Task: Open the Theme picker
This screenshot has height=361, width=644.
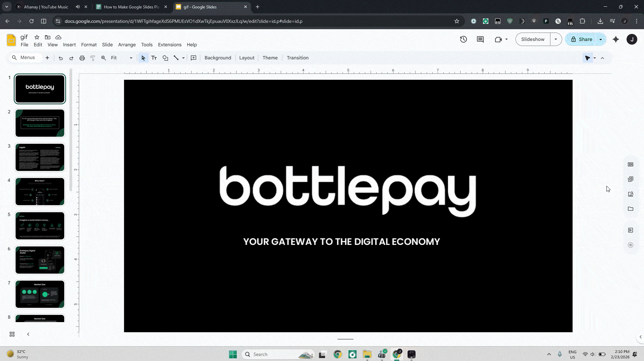Action: point(270,58)
